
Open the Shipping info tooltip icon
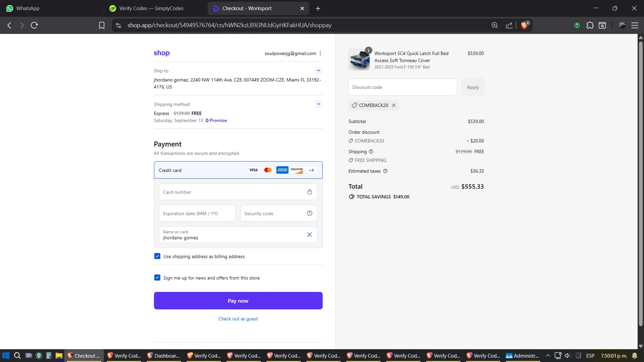(x=371, y=151)
